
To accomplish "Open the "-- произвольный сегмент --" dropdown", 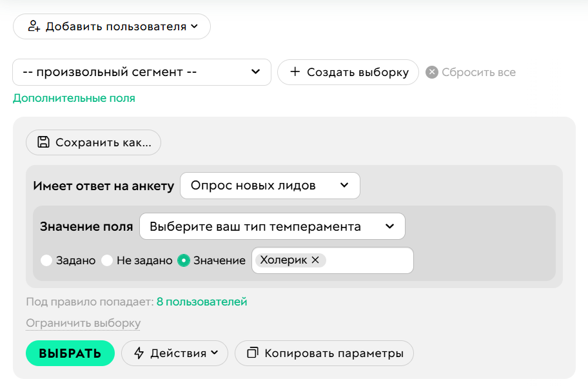I will (x=142, y=72).
